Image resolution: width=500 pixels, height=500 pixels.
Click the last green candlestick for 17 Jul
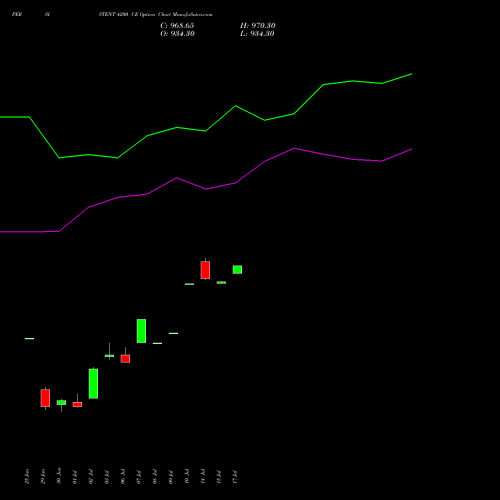tap(237, 269)
